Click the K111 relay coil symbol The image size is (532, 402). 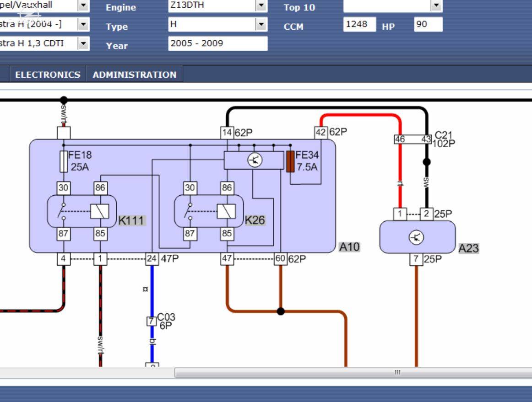[x=100, y=211]
